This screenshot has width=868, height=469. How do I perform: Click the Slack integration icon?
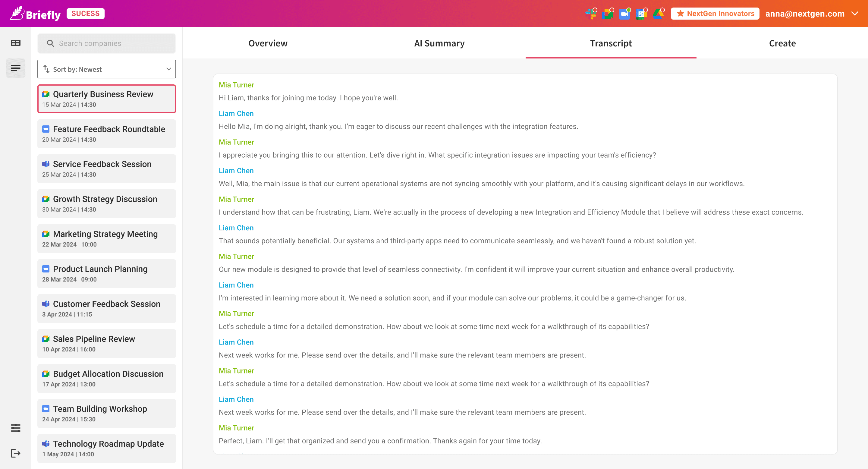(591, 14)
